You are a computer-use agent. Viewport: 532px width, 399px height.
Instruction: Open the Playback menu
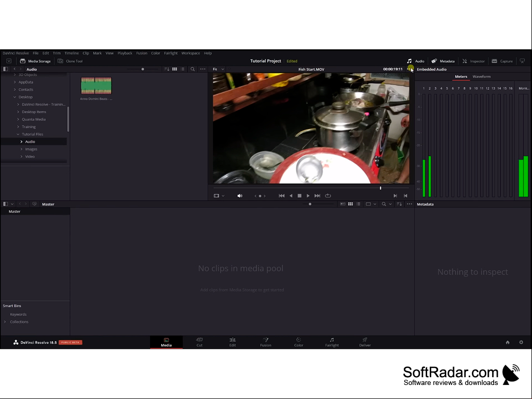click(x=125, y=53)
